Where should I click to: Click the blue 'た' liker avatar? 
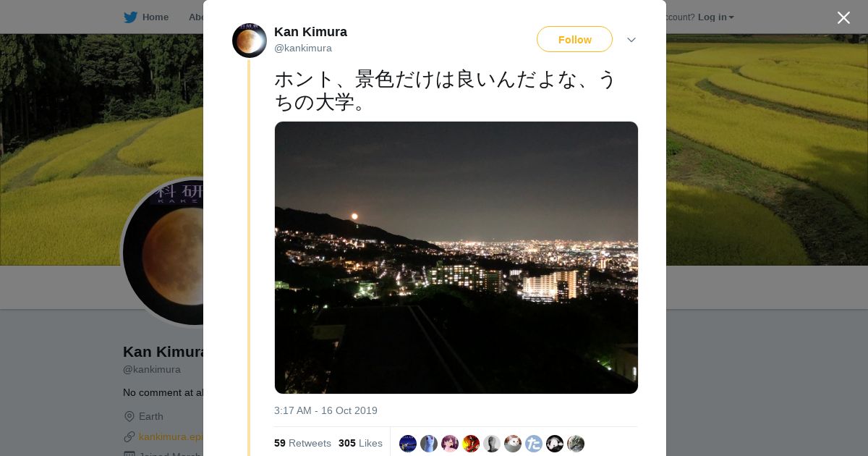[534, 444]
